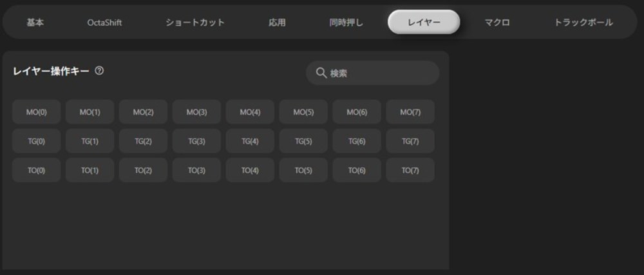This screenshot has width=644, height=275.
Task: Click the magnifier search icon
Action: click(x=321, y=73)
